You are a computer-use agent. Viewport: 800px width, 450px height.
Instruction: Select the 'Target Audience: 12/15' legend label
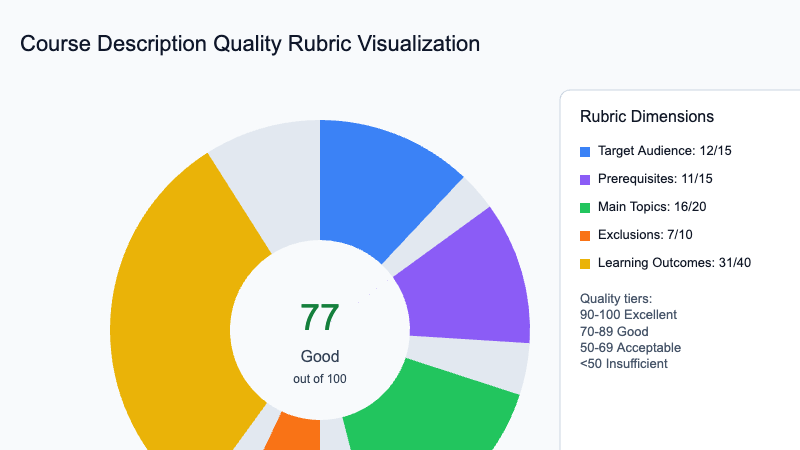point(669,151)
